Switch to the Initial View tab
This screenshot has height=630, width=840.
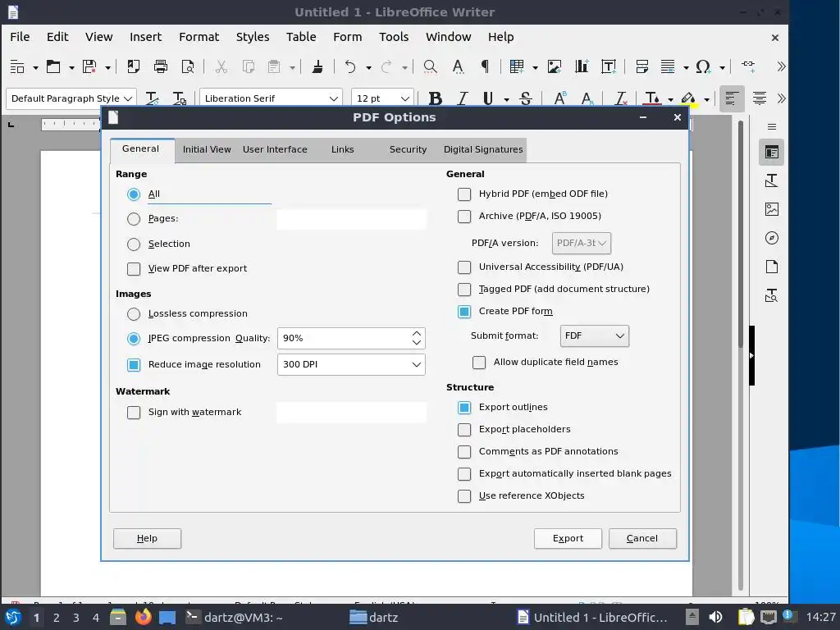[x=206, y=149]
